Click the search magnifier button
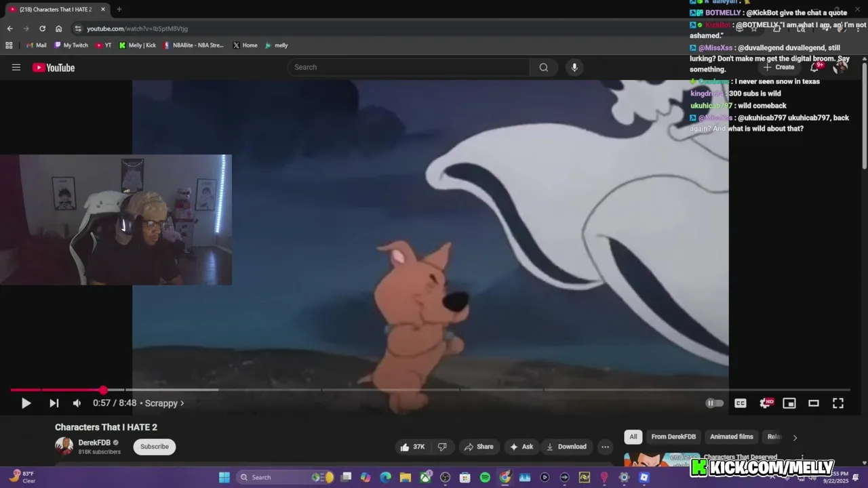The height and width of the screenshot is (488, 868). coord(543,67)
